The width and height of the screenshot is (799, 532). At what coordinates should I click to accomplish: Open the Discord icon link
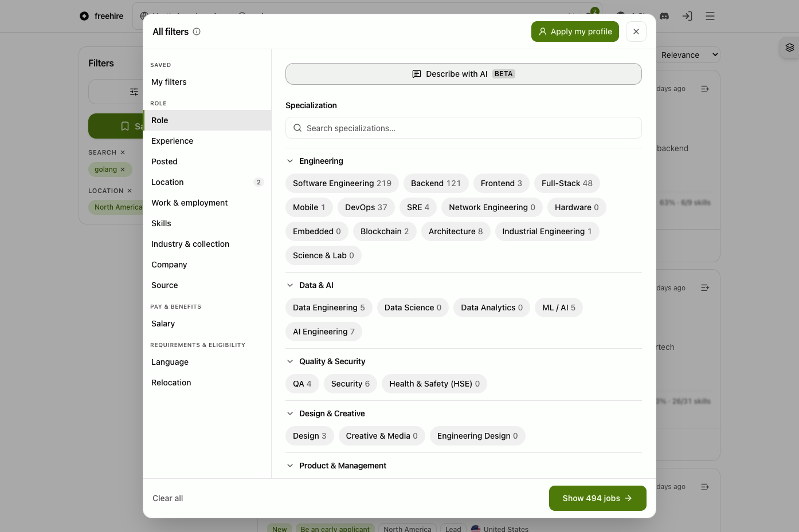point(664,16)
